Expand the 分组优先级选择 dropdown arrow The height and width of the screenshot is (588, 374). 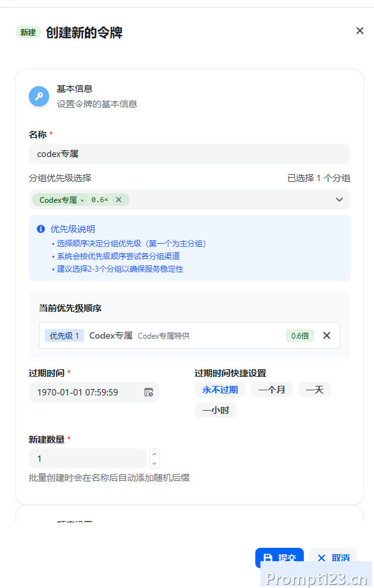click(339, 200)
